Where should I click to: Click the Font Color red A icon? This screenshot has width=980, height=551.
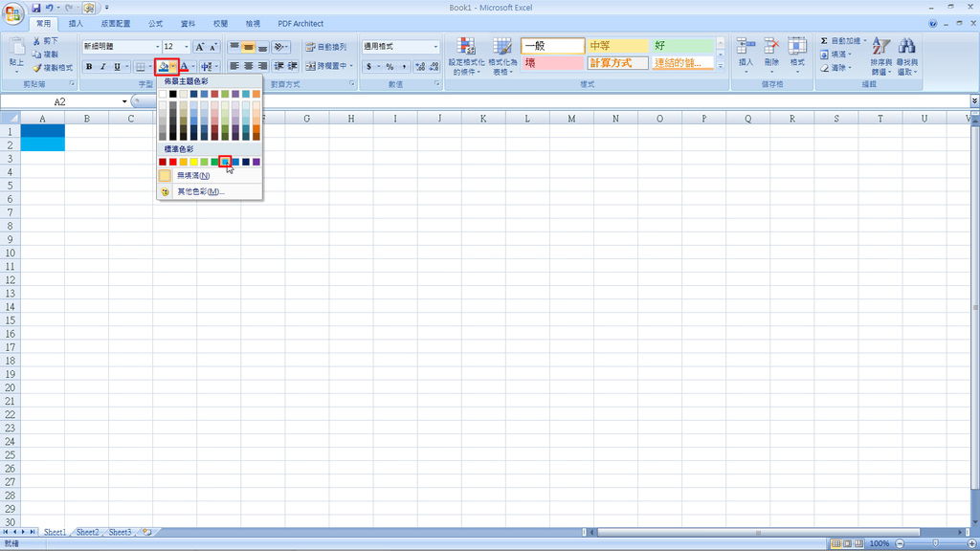(185, 66)
